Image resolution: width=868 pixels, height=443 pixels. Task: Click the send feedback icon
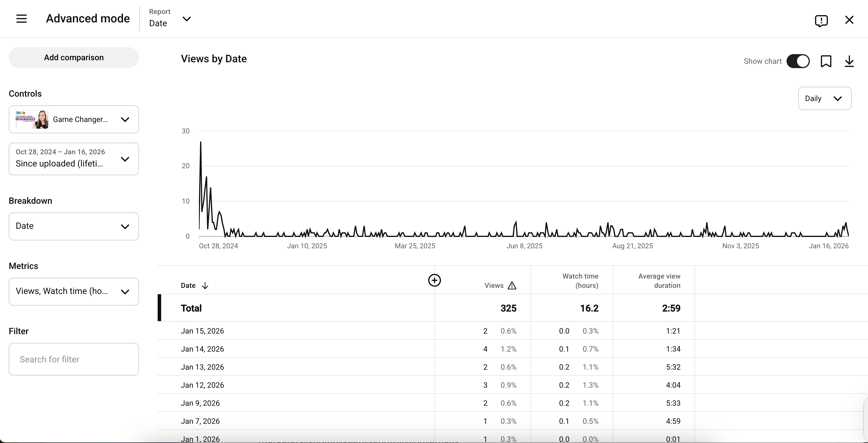pos(821,20)
